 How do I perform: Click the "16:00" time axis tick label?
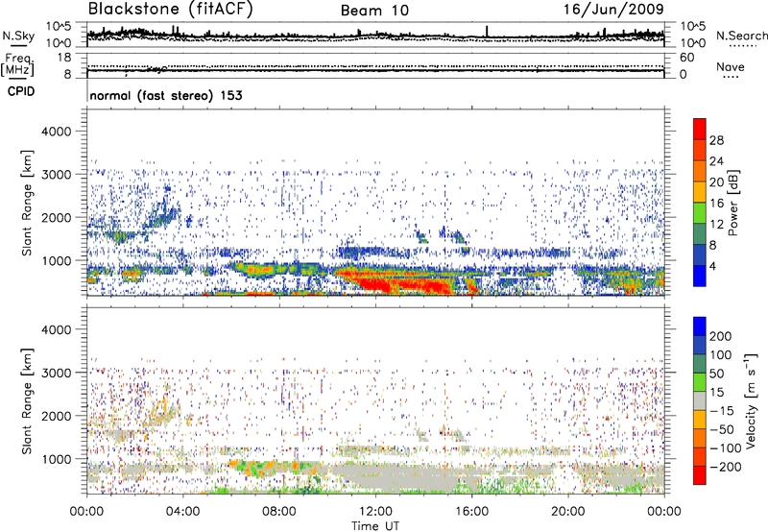click(471, 512)
